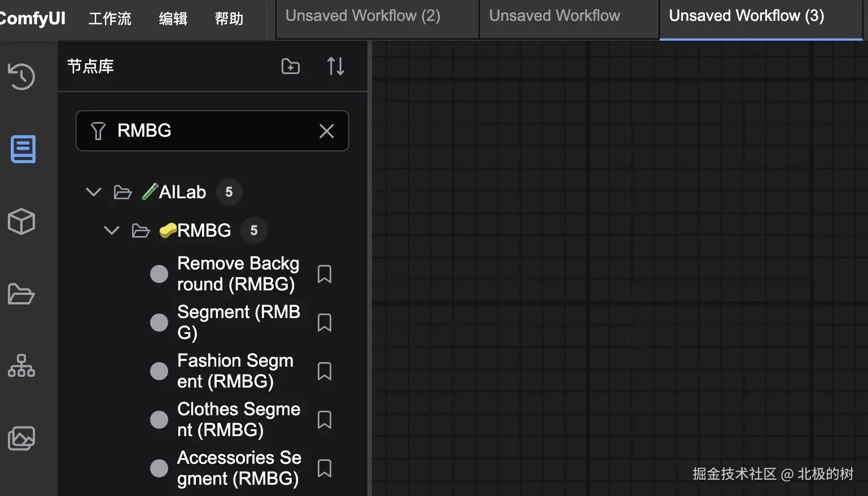This screenshot has height=496, width=868.
Task: Select the AILab folder row
Action: (x=212, y=192)
